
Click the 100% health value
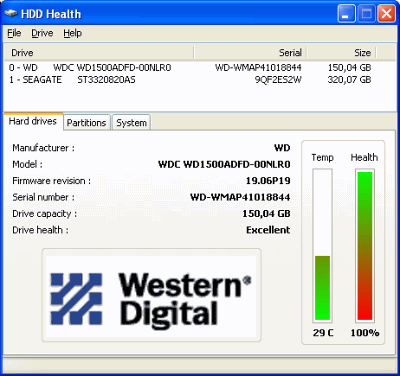pyautogui.click(x=365, y=333)
